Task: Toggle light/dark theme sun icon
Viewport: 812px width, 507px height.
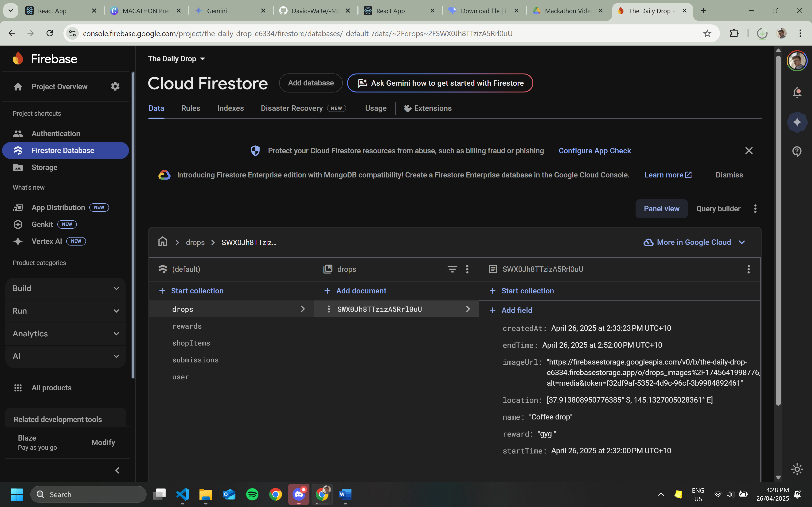Action: point(797,469)
